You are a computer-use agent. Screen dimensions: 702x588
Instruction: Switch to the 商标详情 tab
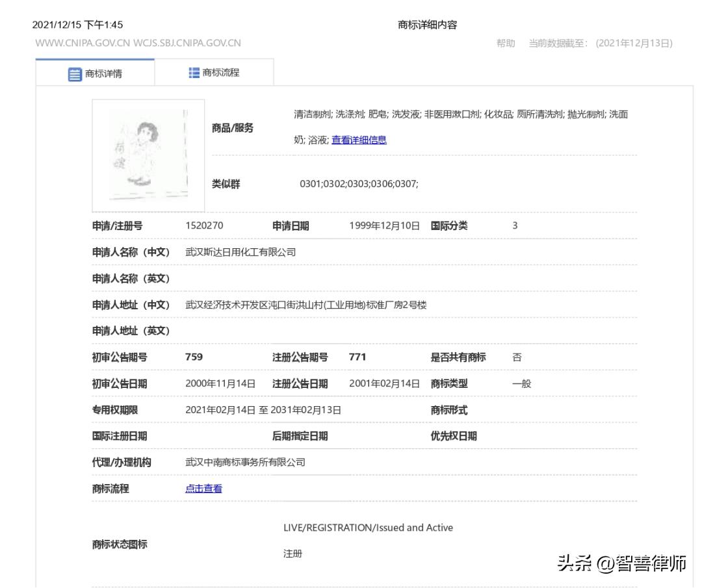coord(104,73)
